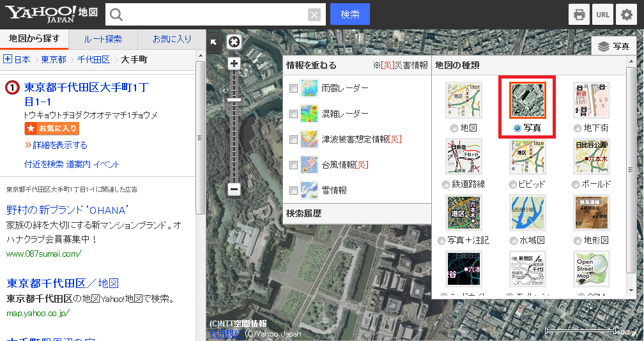The height and width of the screenshot is (341, 644).
Task: Click the 台風情報 layer icon
Action: tap(309, 165)
